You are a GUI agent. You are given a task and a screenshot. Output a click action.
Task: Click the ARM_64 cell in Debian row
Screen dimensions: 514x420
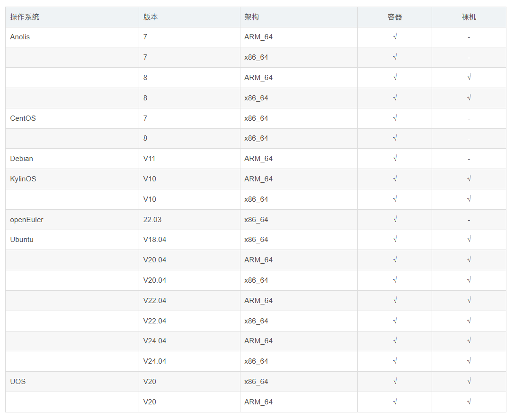pyautogui.click(x=258, y=159)
